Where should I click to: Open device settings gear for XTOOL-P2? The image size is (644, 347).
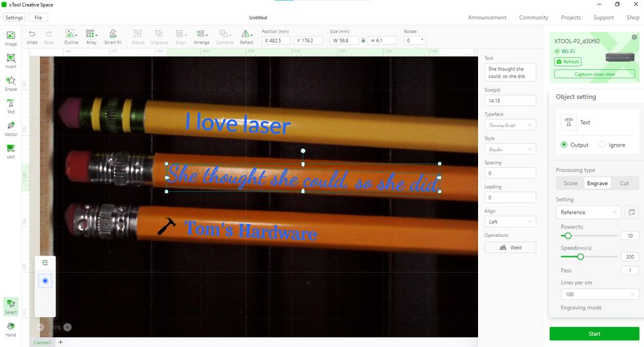point(634,37)
